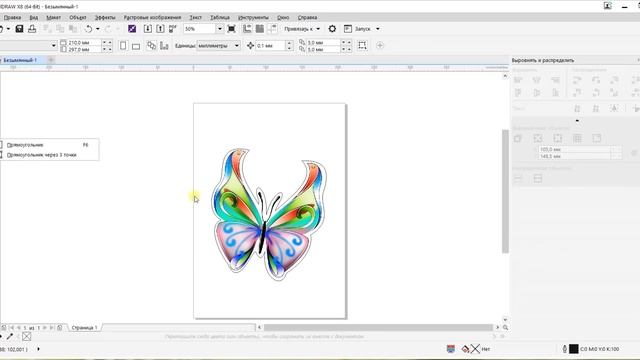Click the horizontal duplicate distance 5,0 мм field
640x360 pixels.
pos(322,42)
